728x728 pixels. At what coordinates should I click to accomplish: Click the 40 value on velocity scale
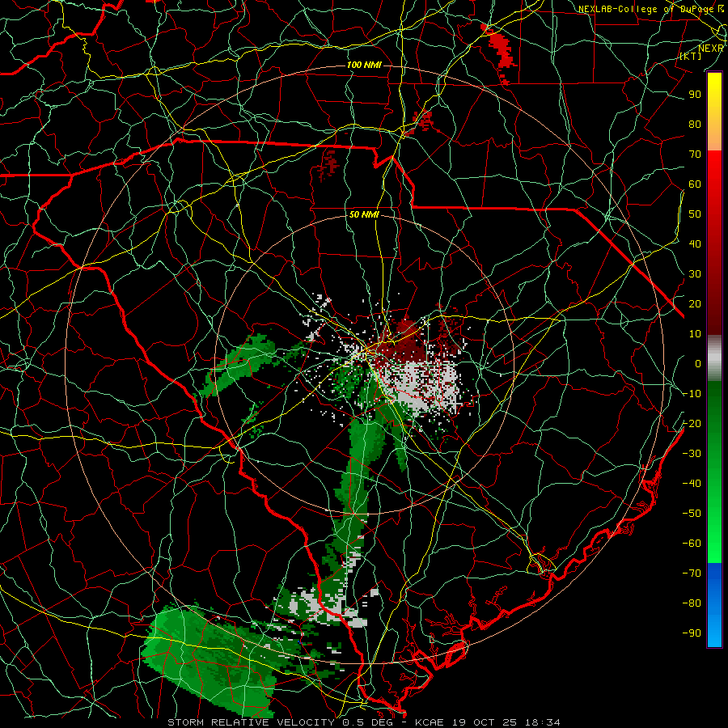click(x=695, y=244)
